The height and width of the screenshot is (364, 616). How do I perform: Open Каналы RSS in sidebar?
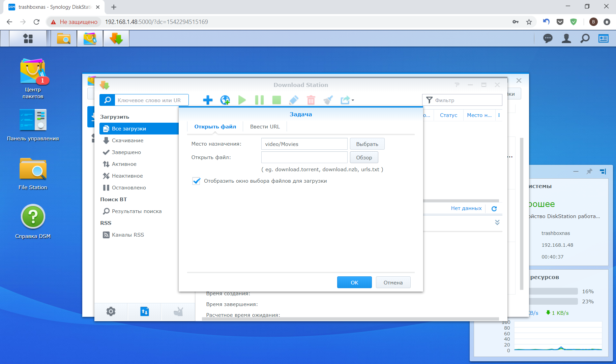139,235
